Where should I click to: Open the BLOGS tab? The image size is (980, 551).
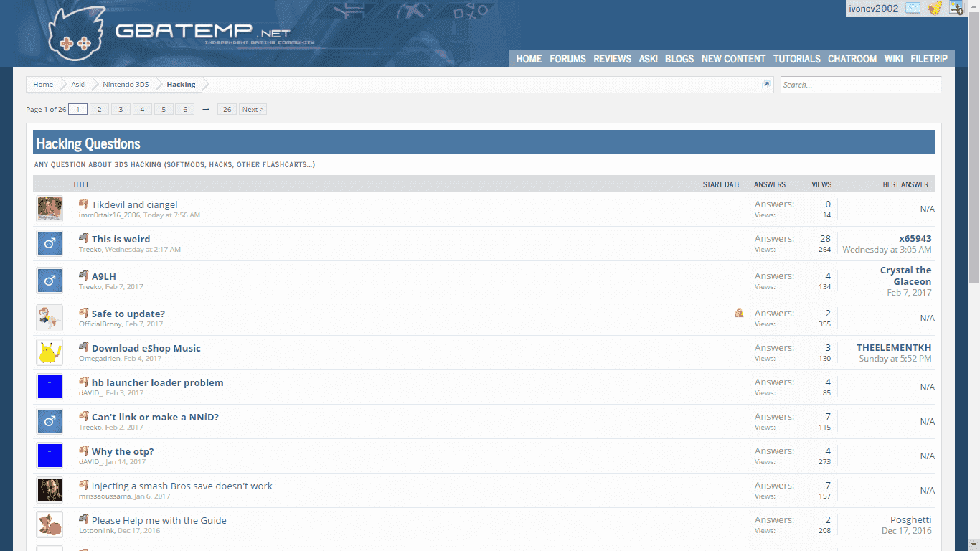click(679, 59)
